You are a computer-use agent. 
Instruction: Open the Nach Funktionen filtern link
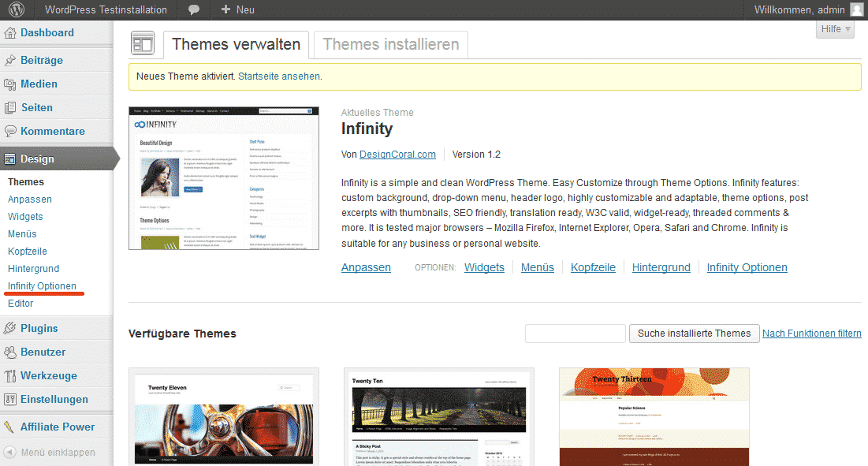tap(811, 334)
